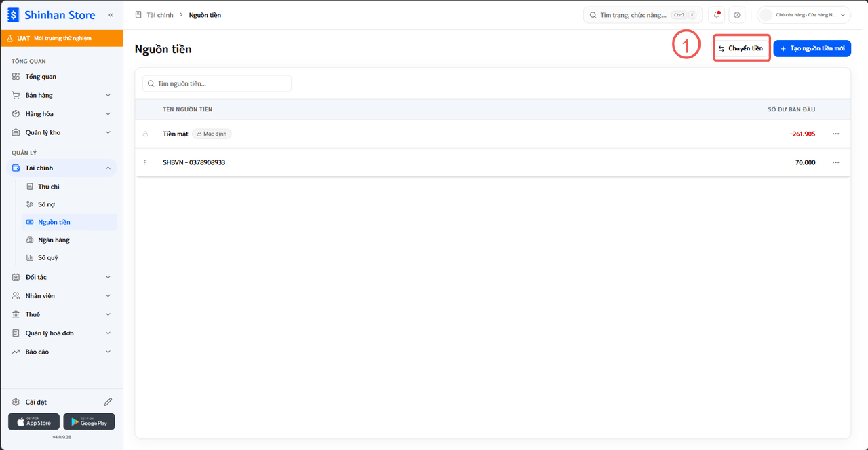Grab the drag handle of the SHBVN row
868x450 pixels.
[x=145, y=162]
